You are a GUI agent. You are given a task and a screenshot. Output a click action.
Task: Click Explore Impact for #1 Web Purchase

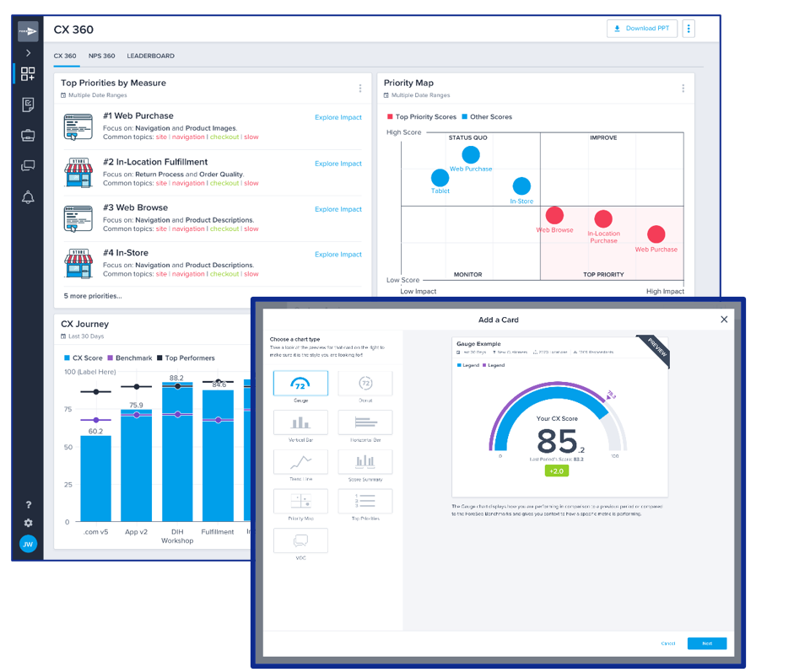338,118
